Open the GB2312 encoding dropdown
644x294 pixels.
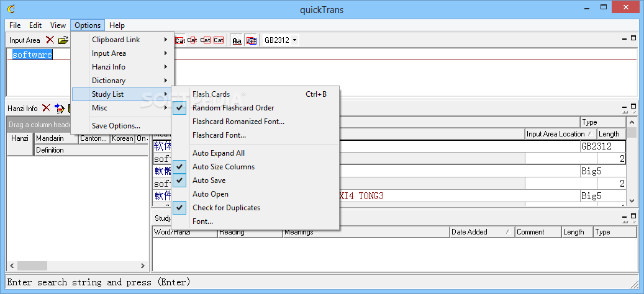294,40
